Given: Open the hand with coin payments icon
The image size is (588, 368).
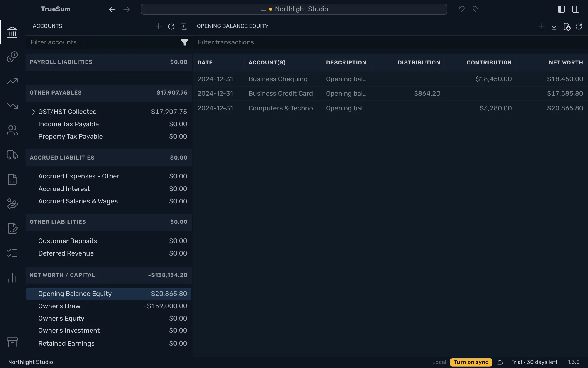Looking at the screenshot, I should 12,204.
